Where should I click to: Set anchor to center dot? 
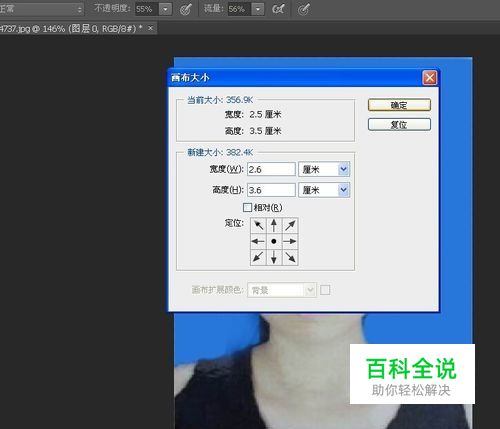pos(274,241)
